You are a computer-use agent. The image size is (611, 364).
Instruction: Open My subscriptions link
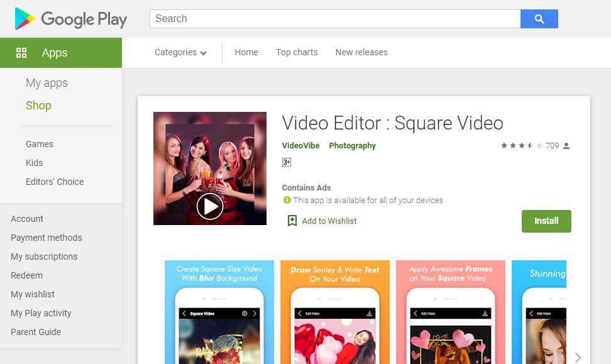click(44, 256)
